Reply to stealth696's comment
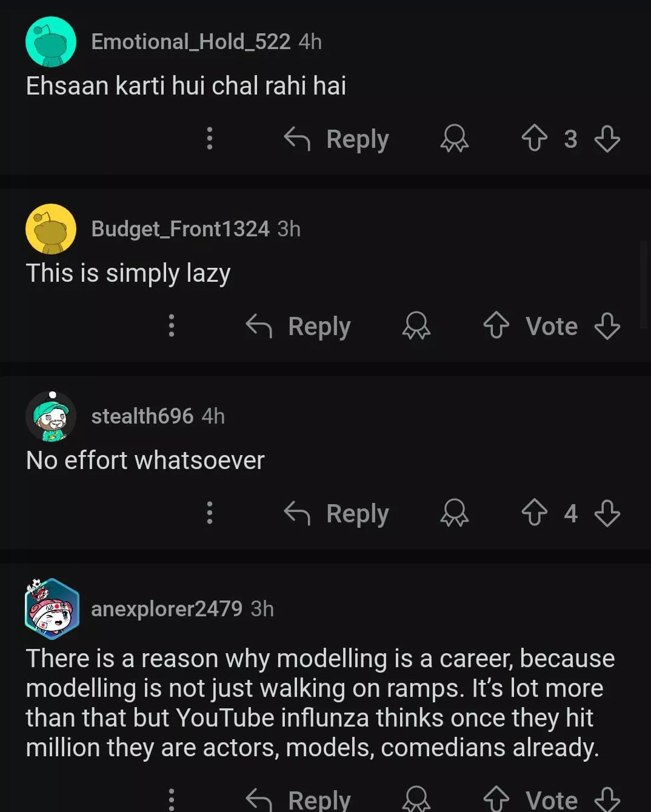 coord(337,513)
